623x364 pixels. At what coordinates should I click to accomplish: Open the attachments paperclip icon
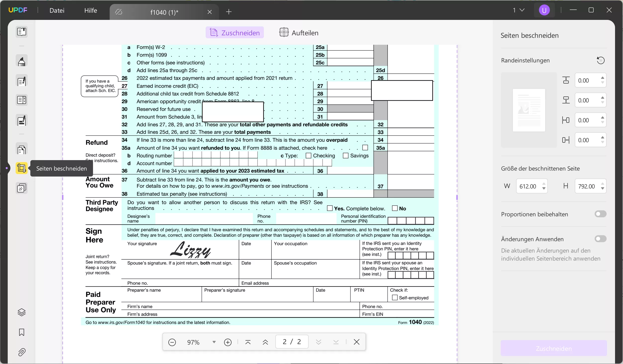22,352
